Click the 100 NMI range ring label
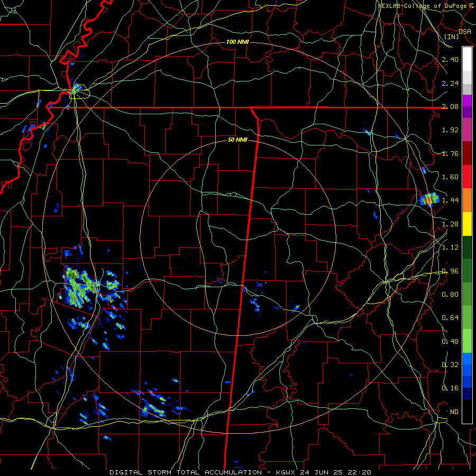 point(237,42)
